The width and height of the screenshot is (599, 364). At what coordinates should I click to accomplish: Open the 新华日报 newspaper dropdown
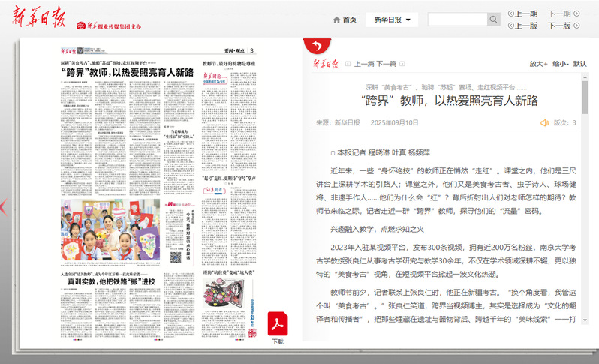392,20
